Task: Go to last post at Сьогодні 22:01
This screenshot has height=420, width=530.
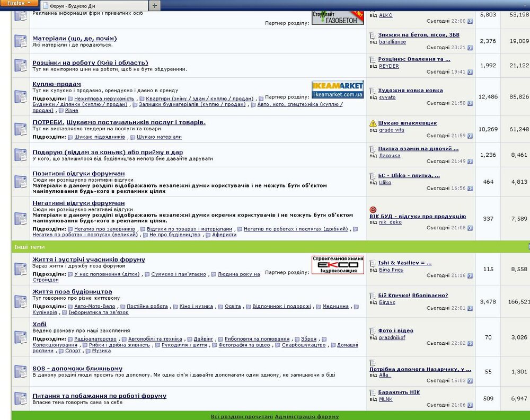Action: 470,308
